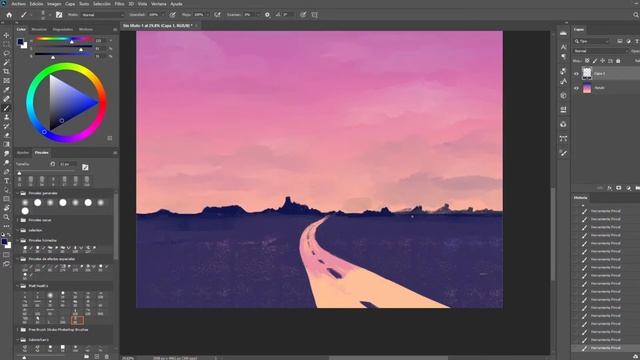Click the Historia panel tab
640x360 pixels.
580,198
